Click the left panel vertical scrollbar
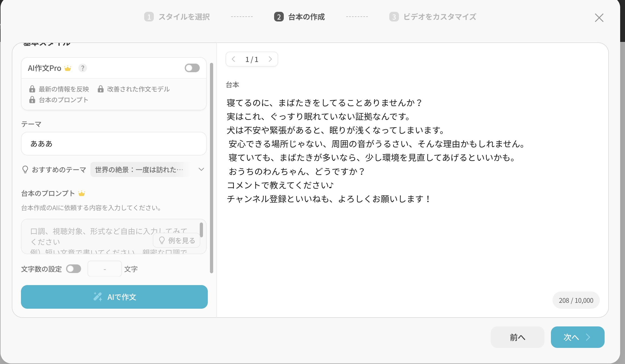The image size is (625, 364). [x=212, y=168]
